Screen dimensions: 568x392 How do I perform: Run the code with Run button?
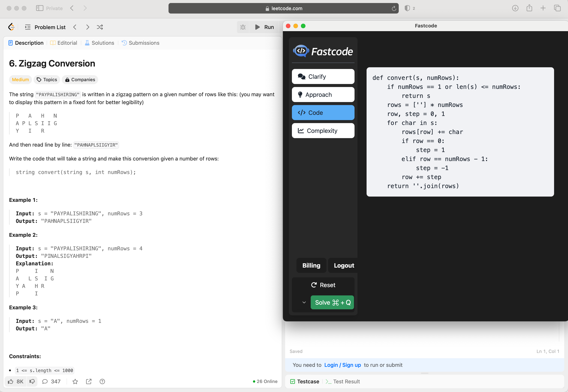point(264,27)
